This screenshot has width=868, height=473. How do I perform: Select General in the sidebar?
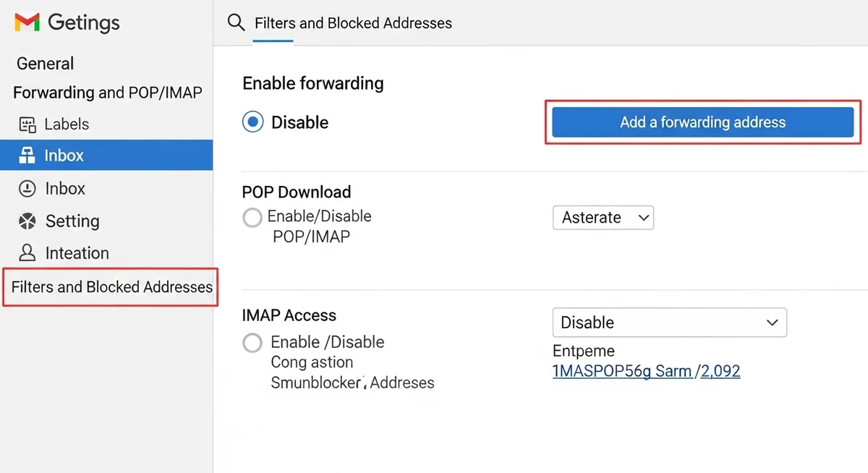click(x=45, y=63)
